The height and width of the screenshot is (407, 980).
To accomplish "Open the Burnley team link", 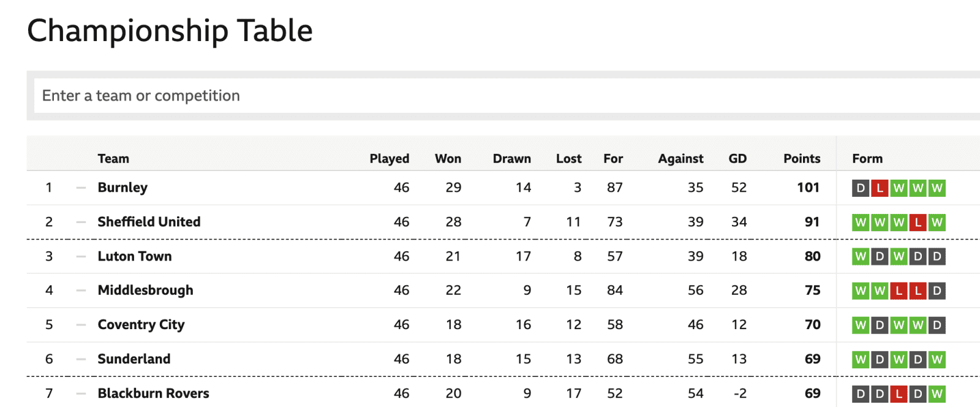I will point(123,188).
